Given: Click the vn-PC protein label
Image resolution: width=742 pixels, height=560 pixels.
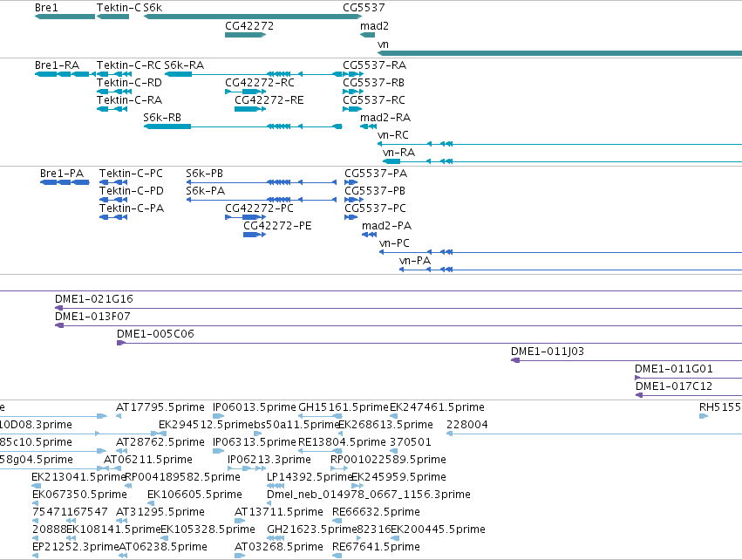Looking at the screenshot, I should [x=394, y=243].
